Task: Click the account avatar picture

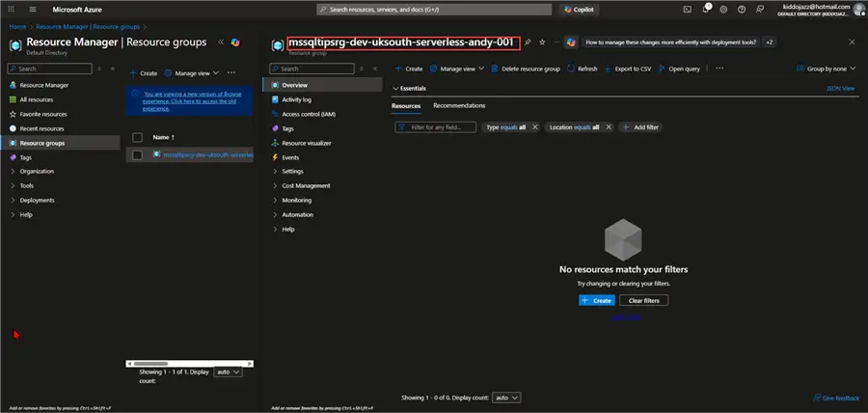Action: 859,10
